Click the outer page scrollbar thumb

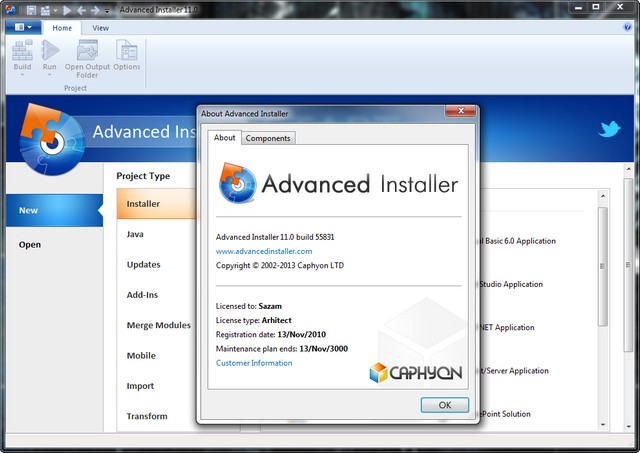[628, 264]
